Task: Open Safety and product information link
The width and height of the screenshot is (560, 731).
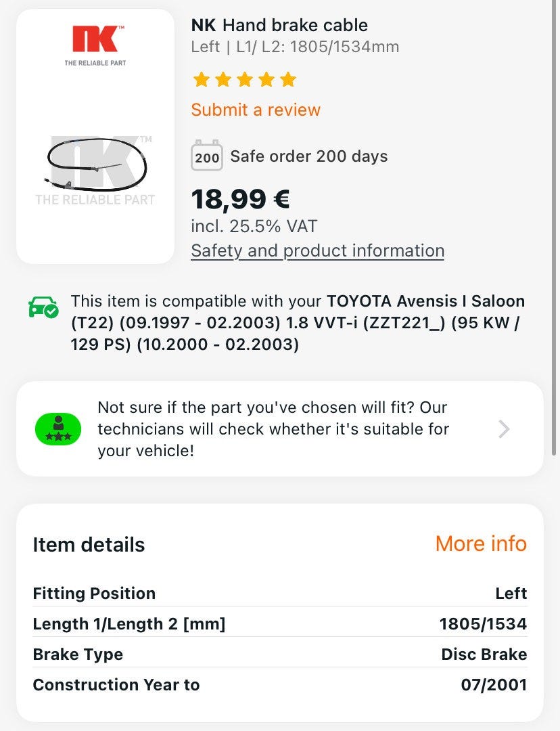Action: (317, 250)
